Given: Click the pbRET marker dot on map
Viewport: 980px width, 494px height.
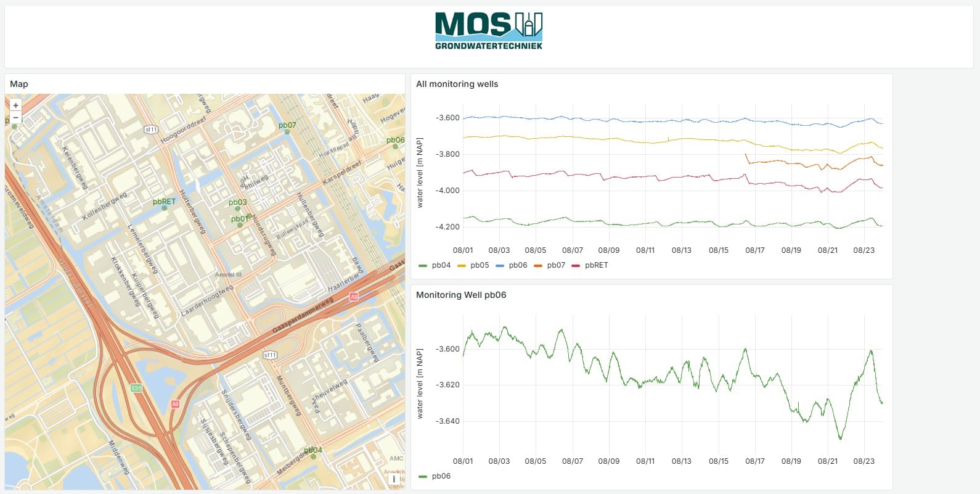Looking at the screenshot, I should (164, 208).
